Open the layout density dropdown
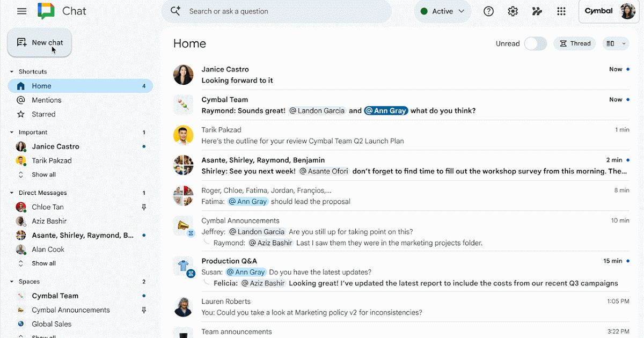The width and height of the screenshot is (644, 338). (616, 43)
